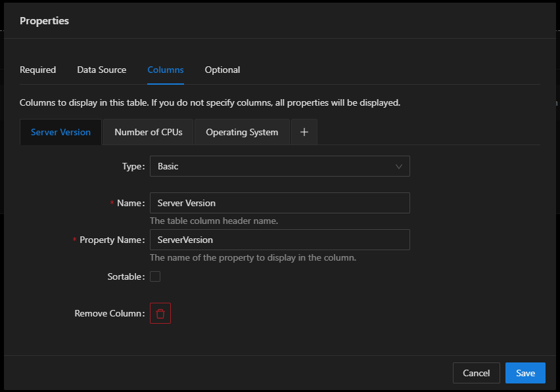
Task: Click the columns description text
Action: (210, 102)
